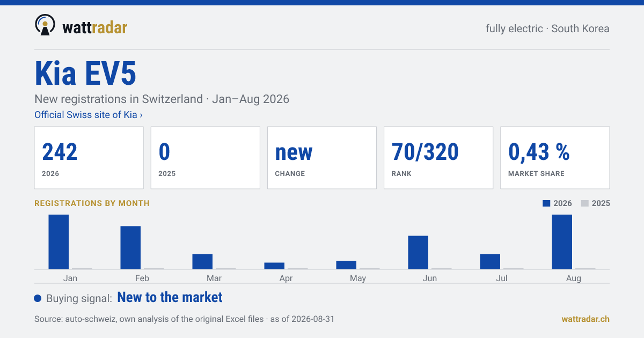This screenshot has height=338, width=644.
Task: Click the wattradar radar logo icon
Action: pyautogui.click(x=45, y=25)
